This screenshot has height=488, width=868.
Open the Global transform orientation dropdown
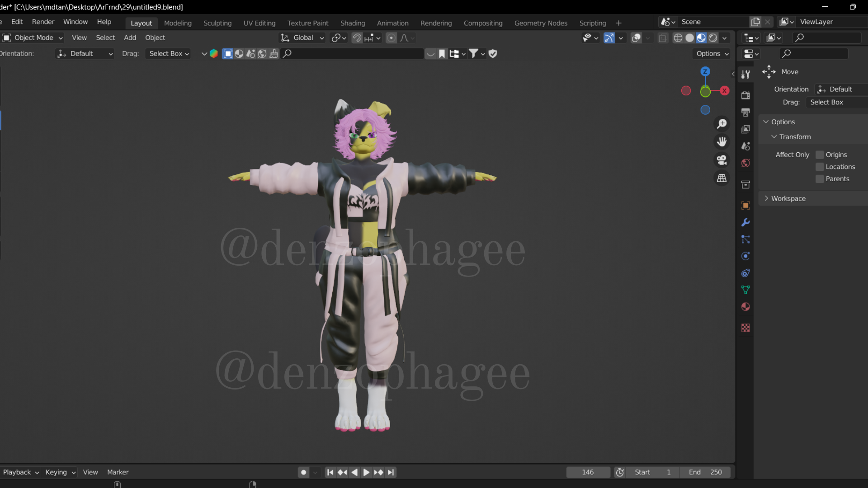[302, 38]
